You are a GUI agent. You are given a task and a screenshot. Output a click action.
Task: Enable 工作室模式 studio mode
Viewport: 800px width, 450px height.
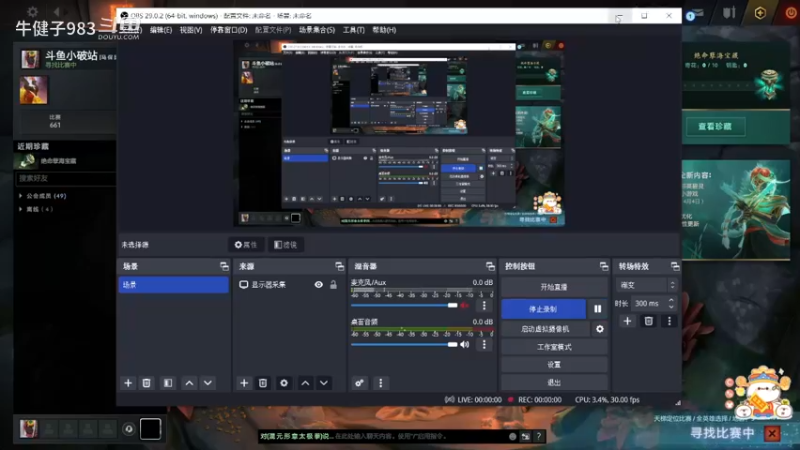pos(554,347)
